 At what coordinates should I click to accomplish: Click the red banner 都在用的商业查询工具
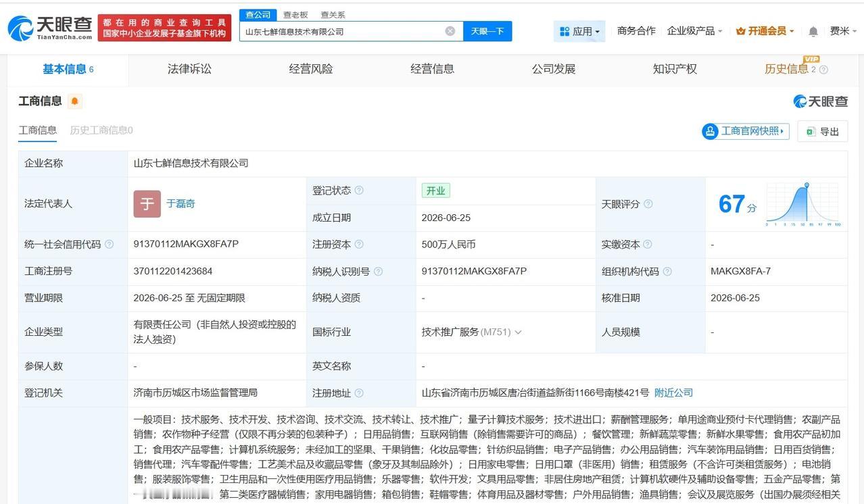(164, 28)
